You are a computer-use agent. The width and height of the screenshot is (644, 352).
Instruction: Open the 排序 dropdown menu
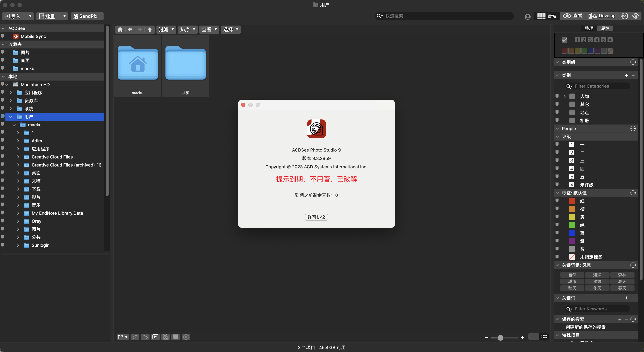point(188,30)
